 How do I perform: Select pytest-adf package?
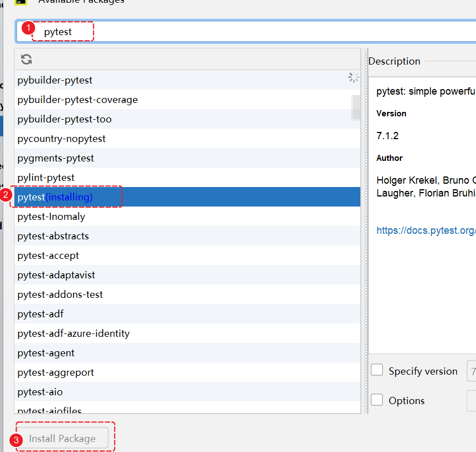tap(187, 314)
